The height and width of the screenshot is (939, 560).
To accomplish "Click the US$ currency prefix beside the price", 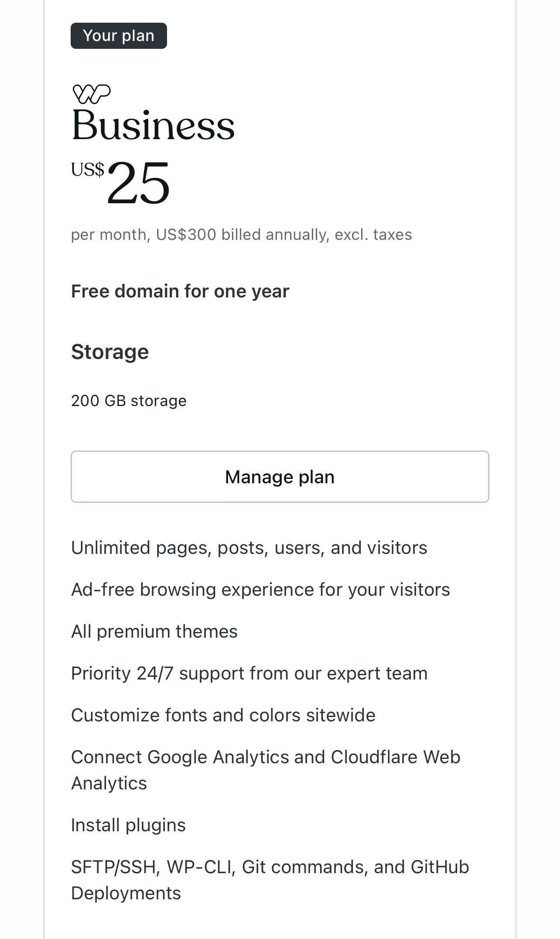I will point(88,170).
